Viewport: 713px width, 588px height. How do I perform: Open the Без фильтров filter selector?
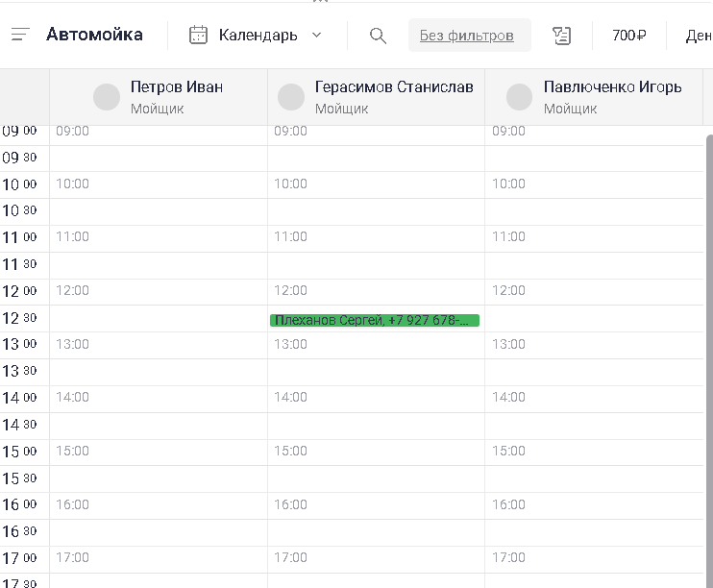click(468, 36)
